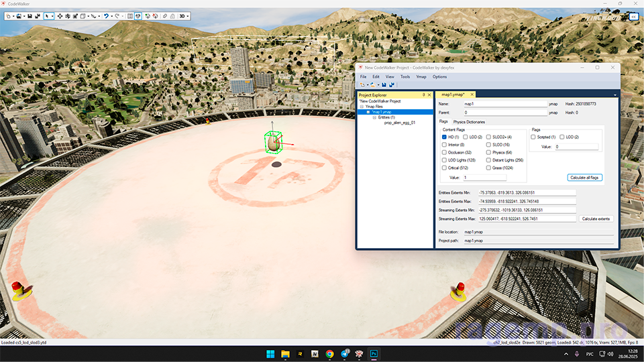
Task: Select prop_alien_egg_01 in Project Explorer
Action: click(400, 123)
